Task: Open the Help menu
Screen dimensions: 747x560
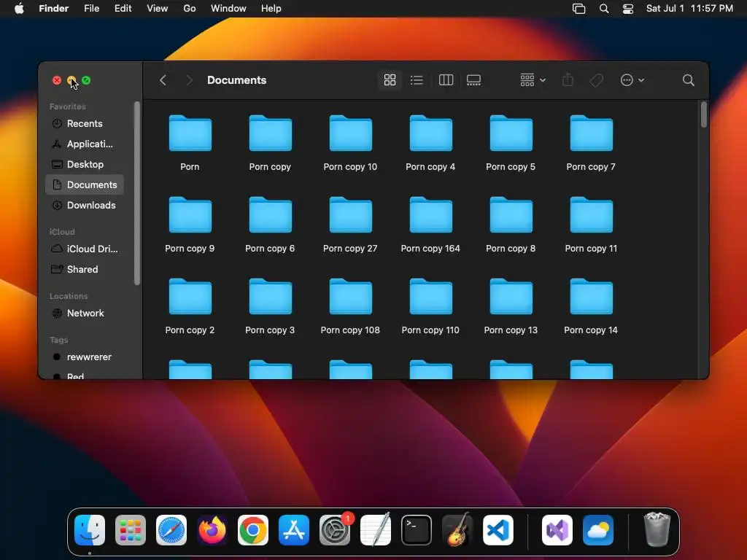Action: pos(271,9)
